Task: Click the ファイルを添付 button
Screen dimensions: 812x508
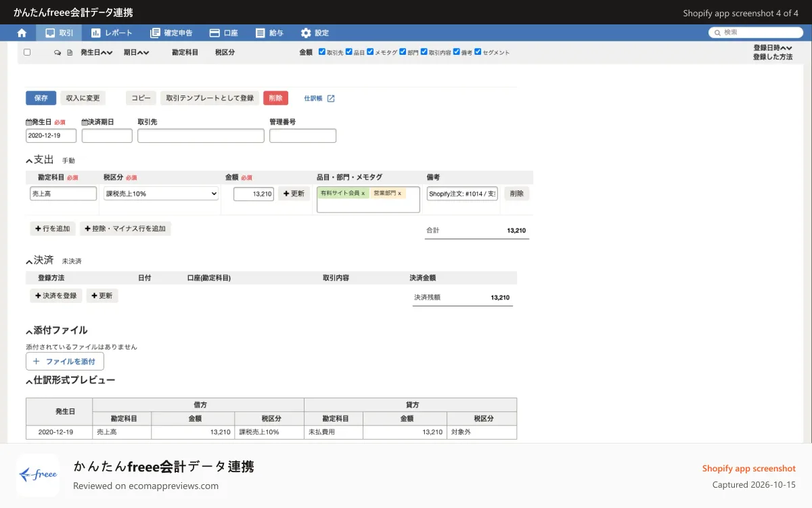Action: pos(65,362)
